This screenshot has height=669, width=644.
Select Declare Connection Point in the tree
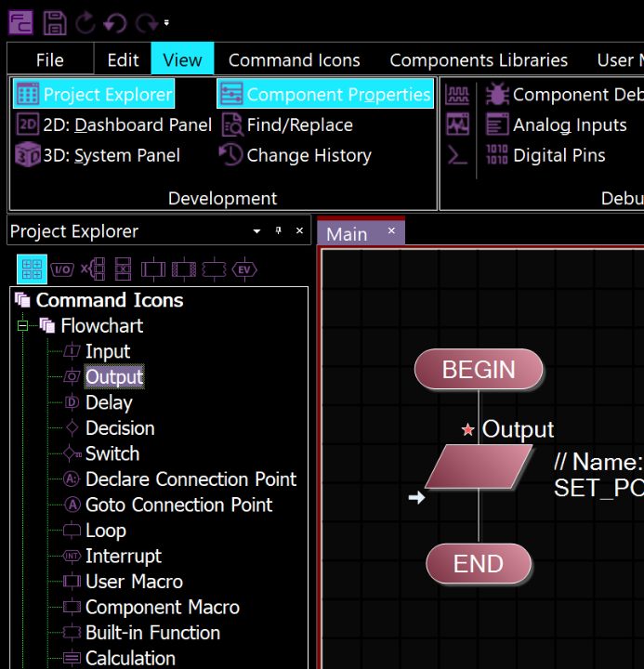coord(191,479)
